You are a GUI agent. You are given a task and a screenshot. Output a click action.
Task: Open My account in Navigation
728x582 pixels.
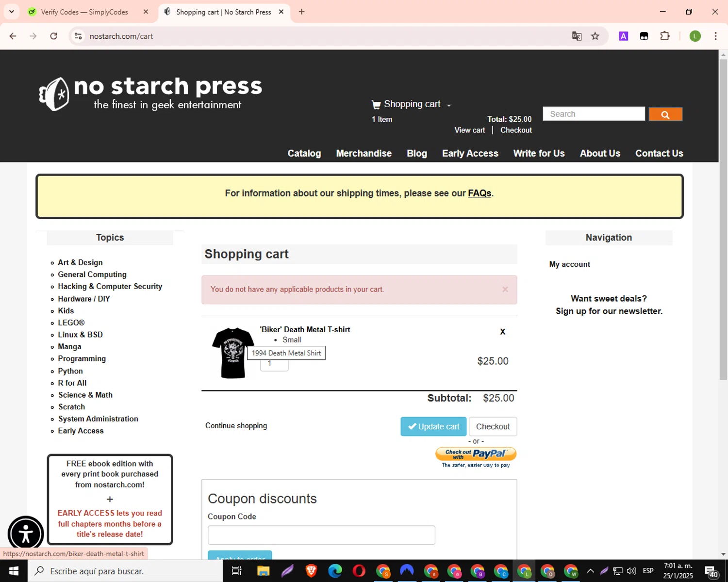570,264
